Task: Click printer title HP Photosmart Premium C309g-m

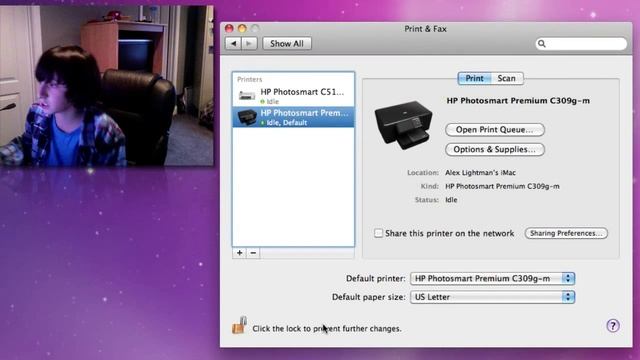Action: coord(518,100)
